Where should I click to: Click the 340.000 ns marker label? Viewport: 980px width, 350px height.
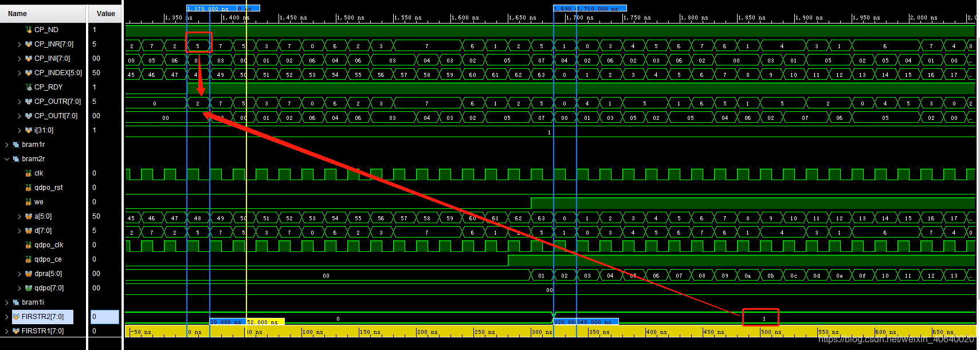point(597,322)
